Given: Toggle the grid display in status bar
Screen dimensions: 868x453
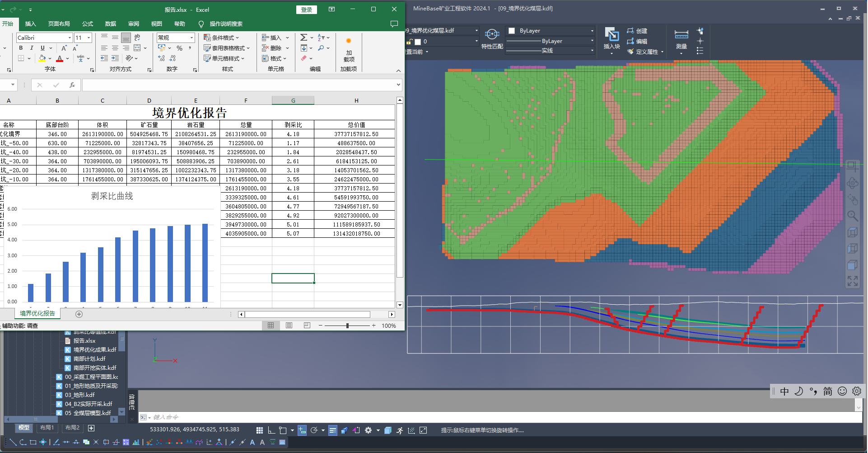Looking at the screenshot, I should click(259, 430).
